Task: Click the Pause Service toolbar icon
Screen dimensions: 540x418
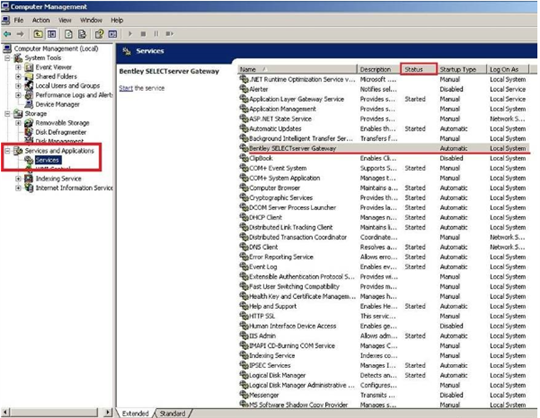Action: [156, 34]
